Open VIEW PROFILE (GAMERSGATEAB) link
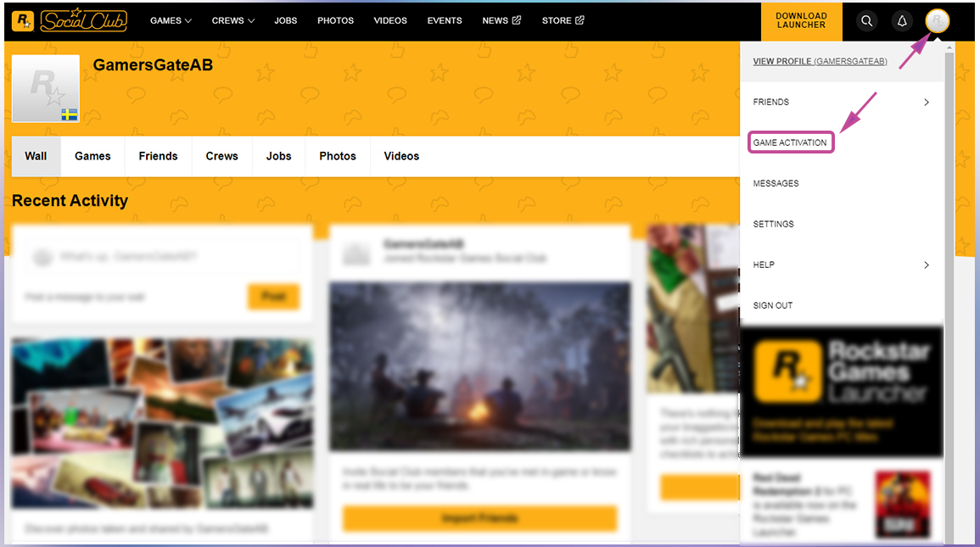980x547 pixels. [x=819, y=61]
